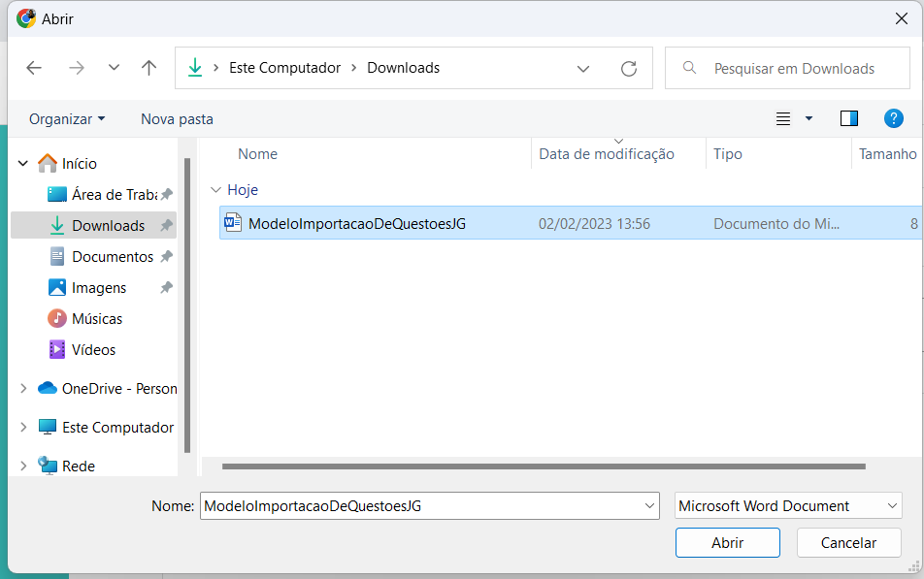Open the recent locations dropdown arrow
Viewport: 924px width, 579px height.
114,68
